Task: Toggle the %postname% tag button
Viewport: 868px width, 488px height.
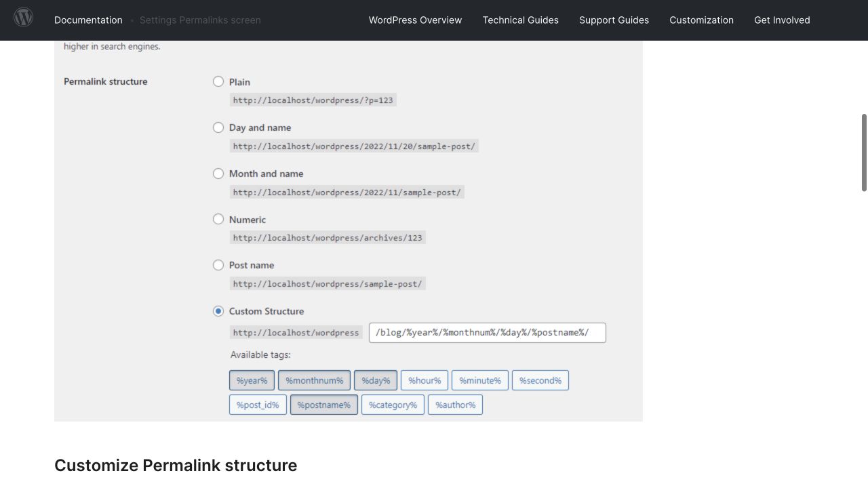Action: click(x=324, y=405)
